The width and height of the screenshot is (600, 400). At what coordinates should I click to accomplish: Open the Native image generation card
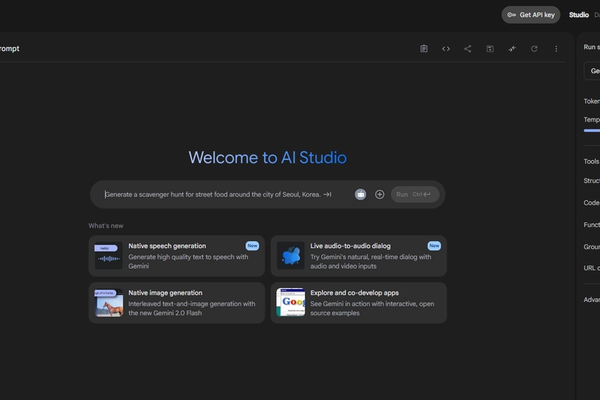(x=177, y=303)
